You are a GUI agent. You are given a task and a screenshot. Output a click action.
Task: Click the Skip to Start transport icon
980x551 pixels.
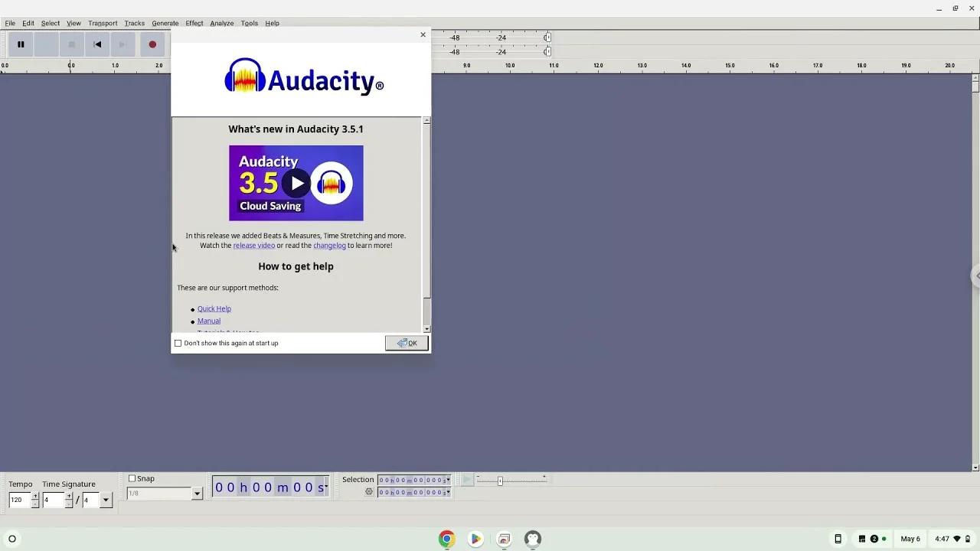(97, 44)
